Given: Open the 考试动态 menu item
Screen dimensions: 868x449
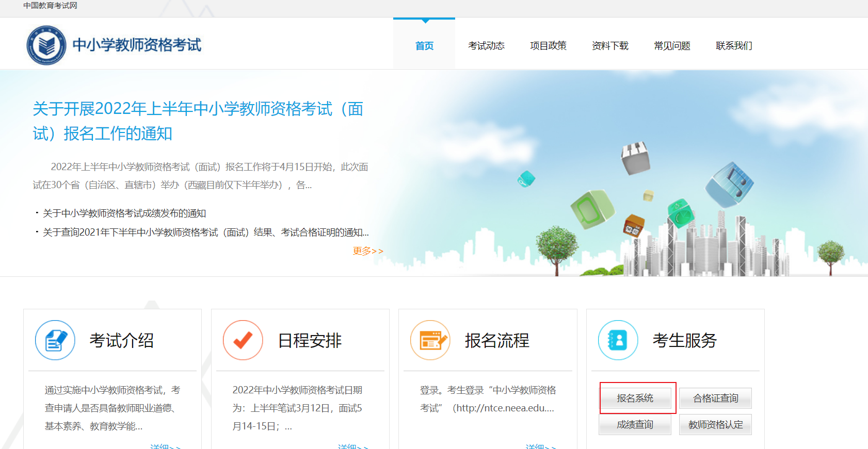Looking at the screenshot, I should tap(486, 46).
